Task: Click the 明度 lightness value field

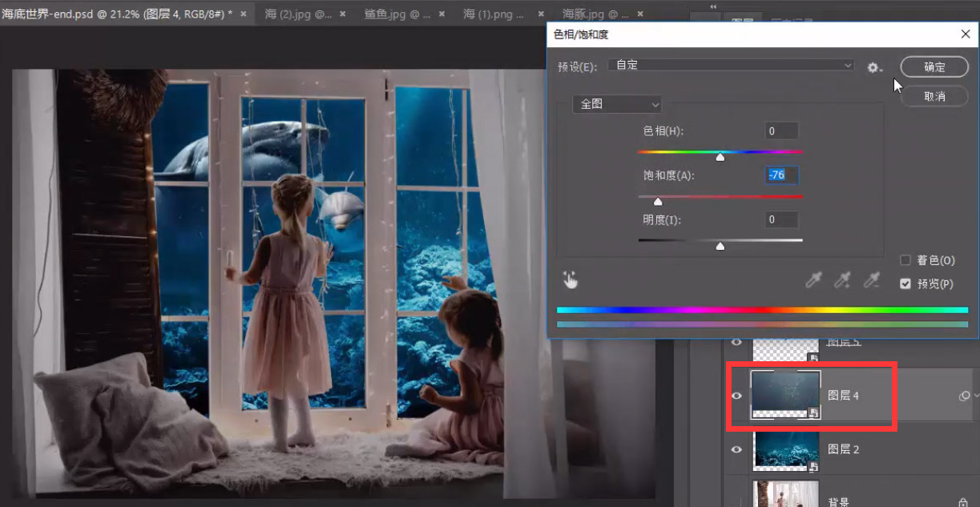Action: (781, 219)
